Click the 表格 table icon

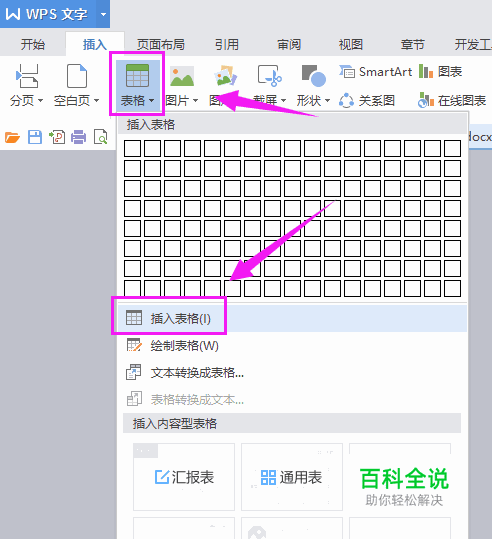138,76
